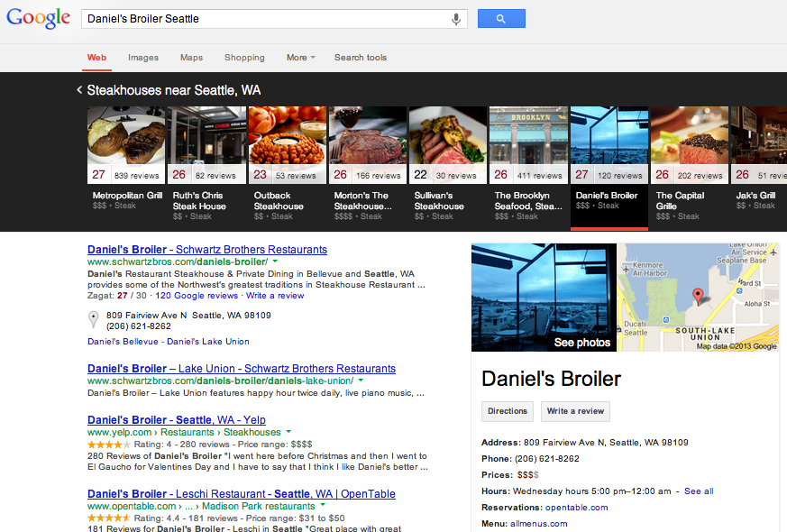787x532 pixels.
Task: Switch to the Shopping tab
Action: click(244, 58)
